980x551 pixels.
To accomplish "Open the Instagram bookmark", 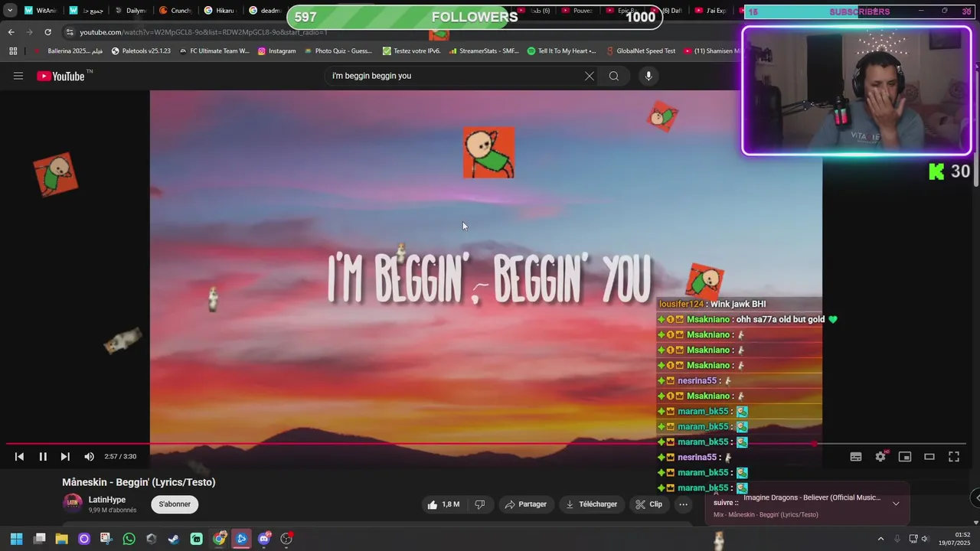I will coord(276,51).
